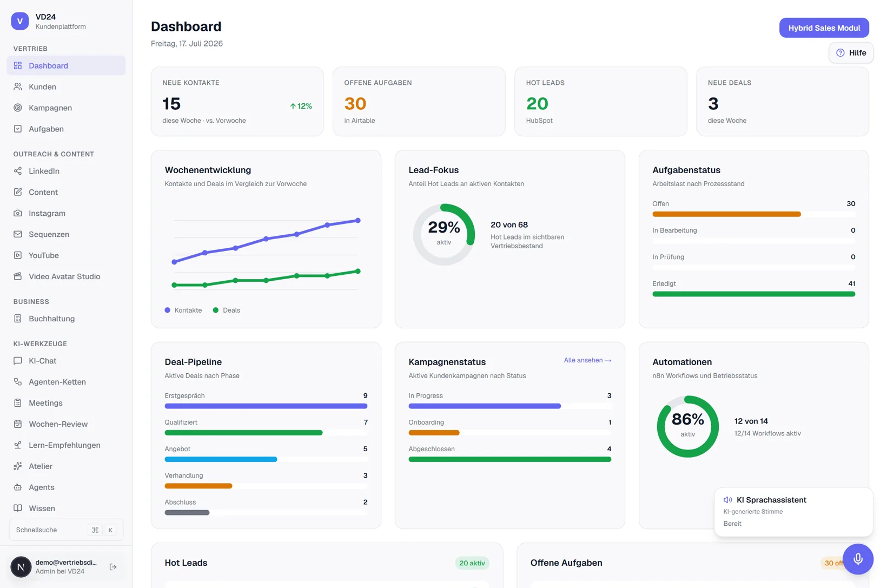Click the Kampagnen target icon

click(18, 108)
